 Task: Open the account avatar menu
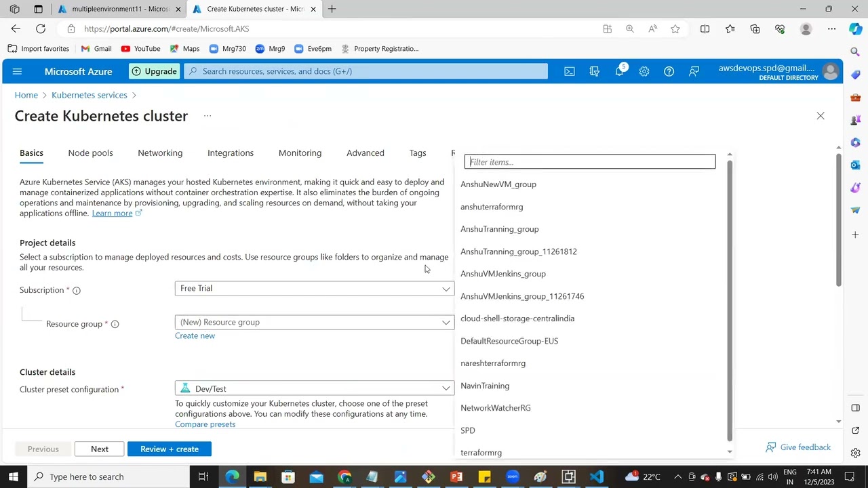[830, 71]
